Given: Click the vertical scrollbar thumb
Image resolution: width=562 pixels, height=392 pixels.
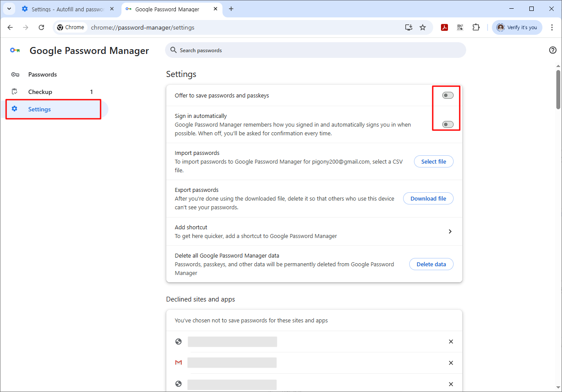Looking at the screenshot, I should 559,89.
